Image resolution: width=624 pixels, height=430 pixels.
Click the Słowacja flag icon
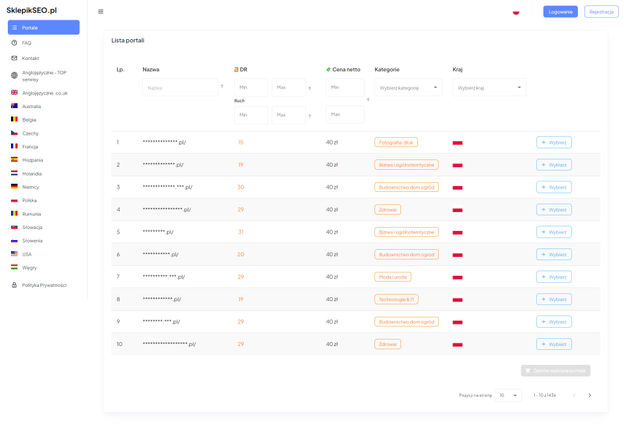click(x=14, y=227)
